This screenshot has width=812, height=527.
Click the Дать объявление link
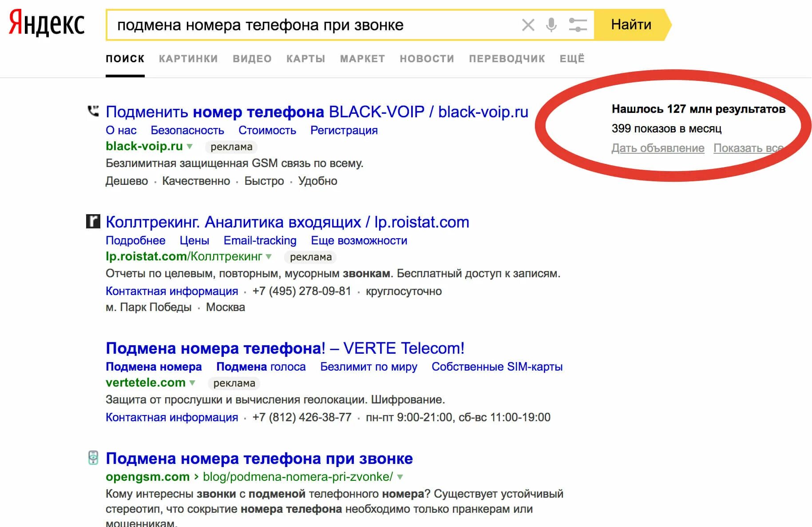point(658,148)
